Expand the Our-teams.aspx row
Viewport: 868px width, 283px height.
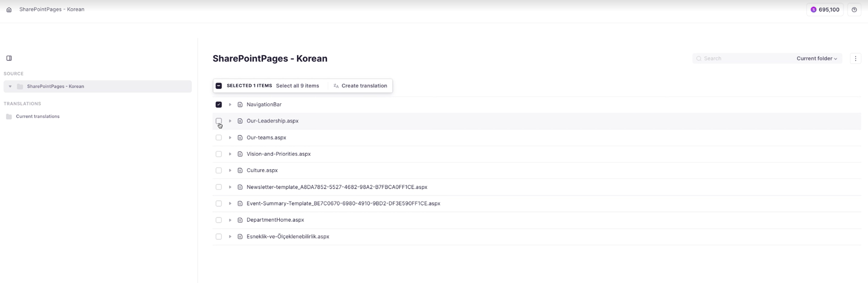[230, 138]
